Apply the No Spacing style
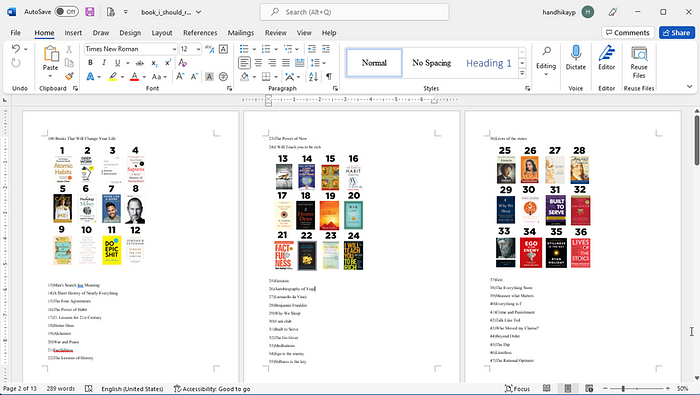Viewport: 700px width, 395px height. point(431,63)
